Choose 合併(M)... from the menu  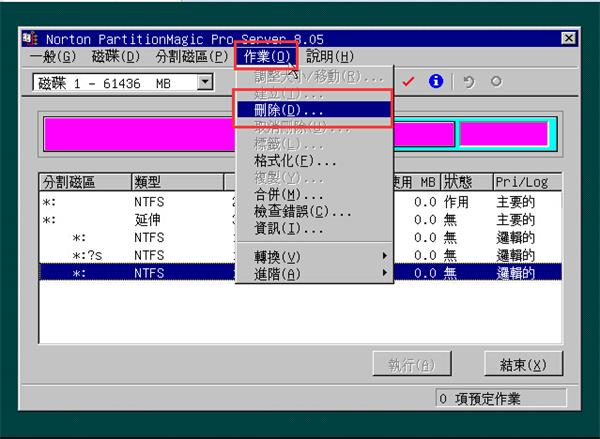point(314,194)
